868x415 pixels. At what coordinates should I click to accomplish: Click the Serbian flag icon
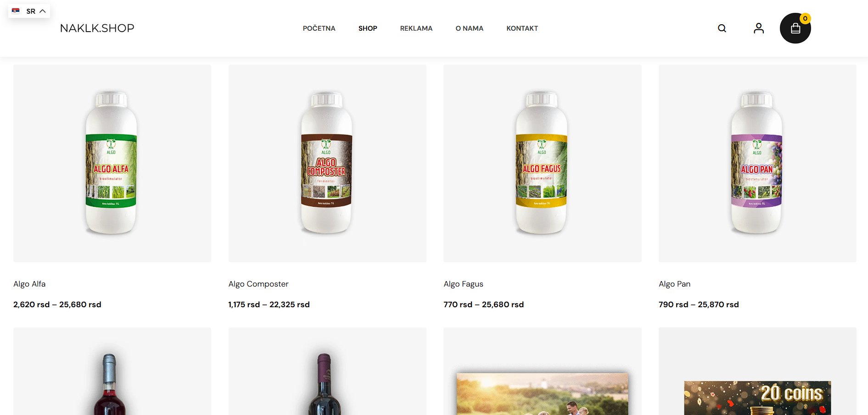(16, 11)
